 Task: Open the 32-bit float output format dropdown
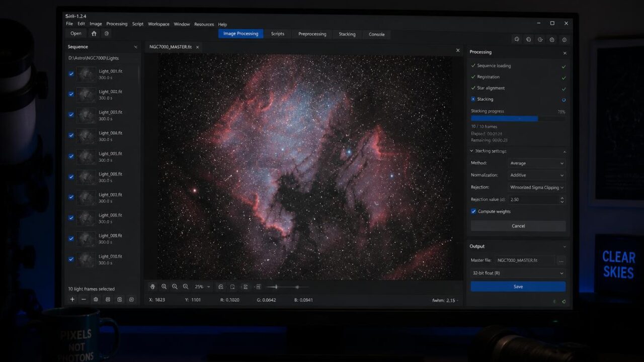[x=518, y=273]
